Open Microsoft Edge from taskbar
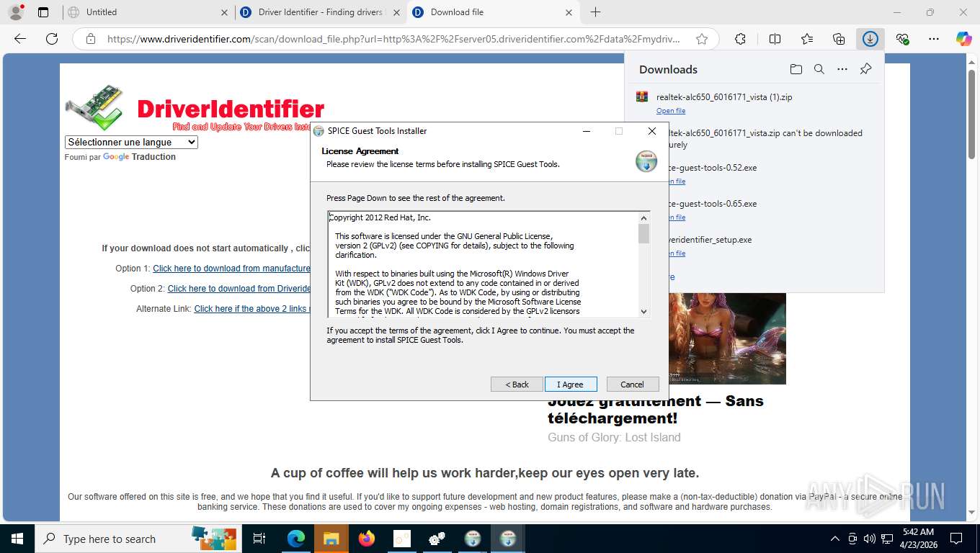The image size is (980, 553). pos(296,539)
